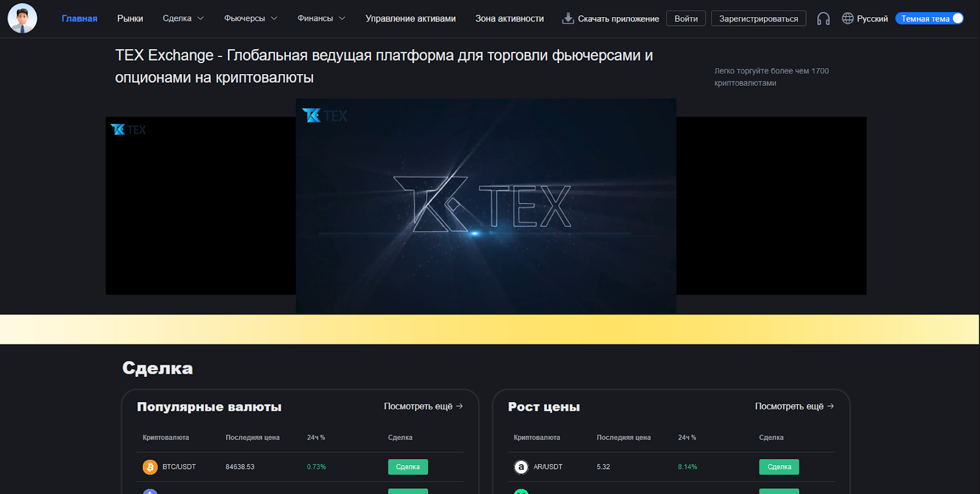Click 24ч % header in Рост цены table
980x494 pixels.
tap(687, 438)
